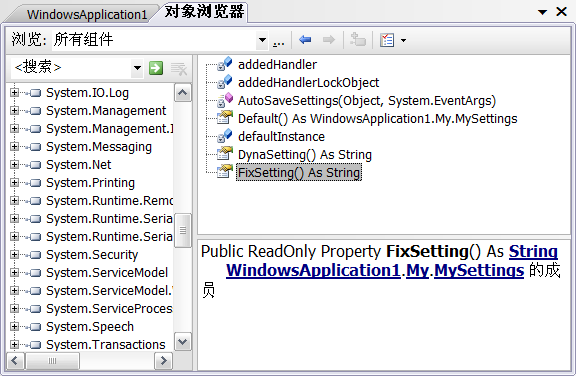
Task: Open the My namespace link
Action: tap(417, 271)
